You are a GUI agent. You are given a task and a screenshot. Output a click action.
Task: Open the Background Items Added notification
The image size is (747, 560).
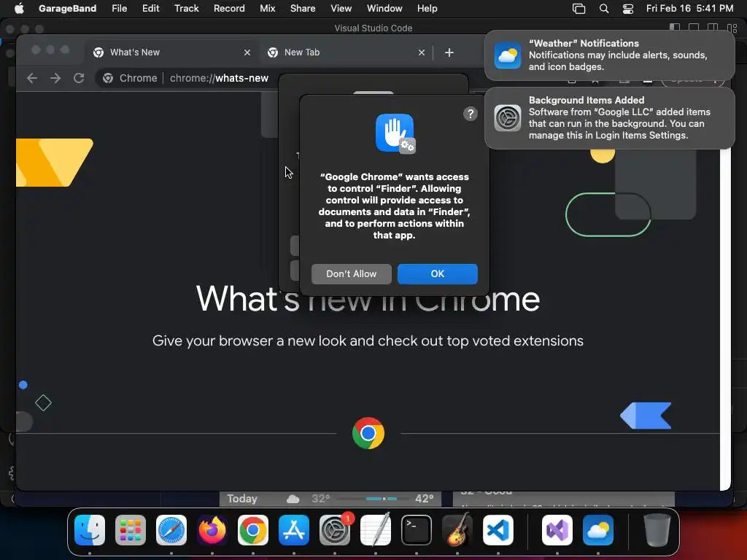pos(609,117)
